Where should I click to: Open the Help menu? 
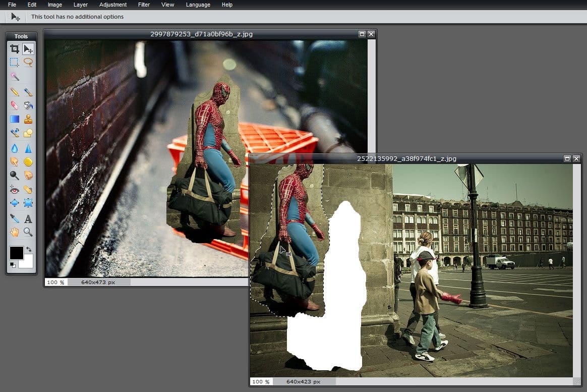click(x=227, y=5)
